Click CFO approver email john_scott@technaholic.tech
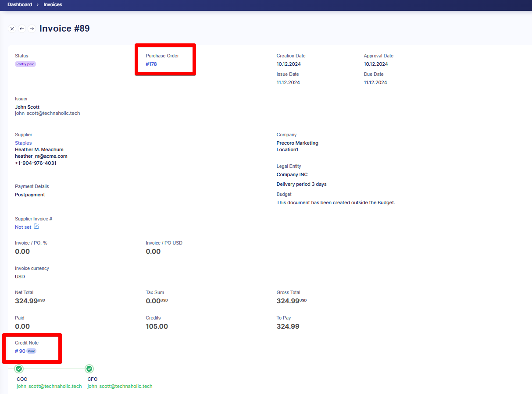532x394 pixels. [x=120, y=386]
